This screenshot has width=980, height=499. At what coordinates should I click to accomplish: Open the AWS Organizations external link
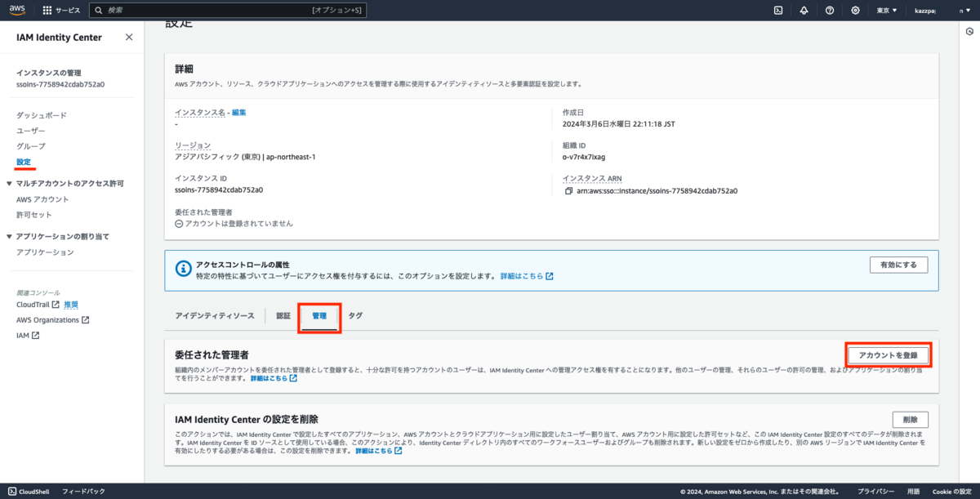(52, 320)
